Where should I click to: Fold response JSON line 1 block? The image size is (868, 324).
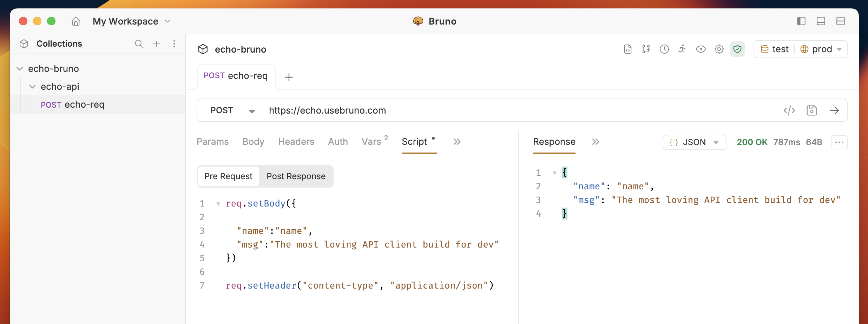pyautogui.click(x=554, y=173)
